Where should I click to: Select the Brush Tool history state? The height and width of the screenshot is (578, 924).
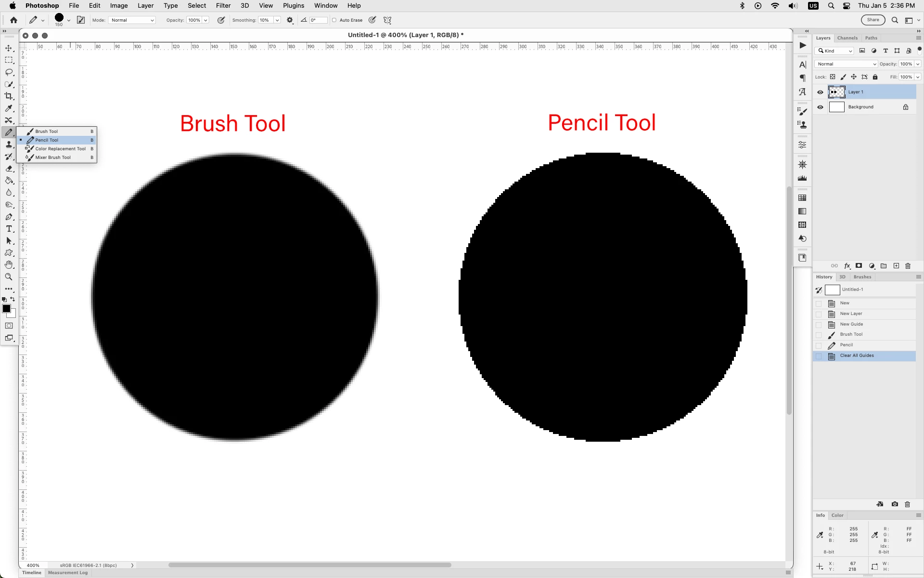click(851, 334)
